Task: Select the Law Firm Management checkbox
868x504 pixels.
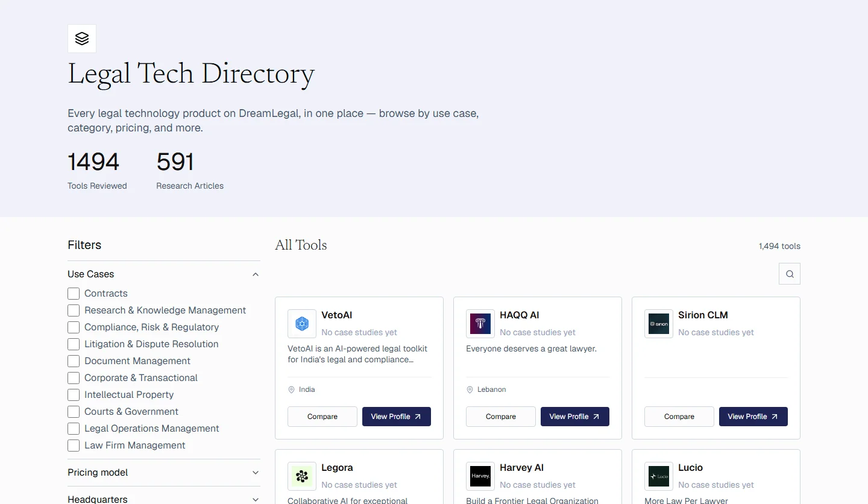Action: coord(74,446)
